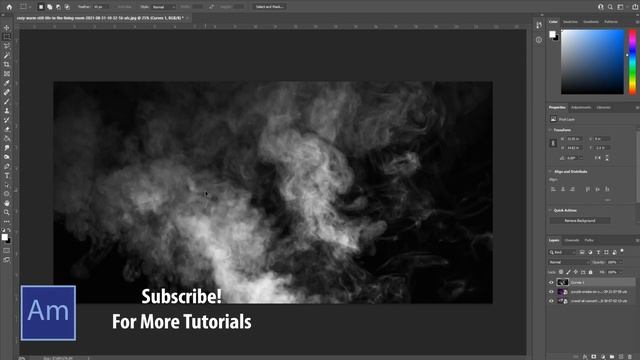
Task: Select the Magic Wand tool
Action: (7, 55)
